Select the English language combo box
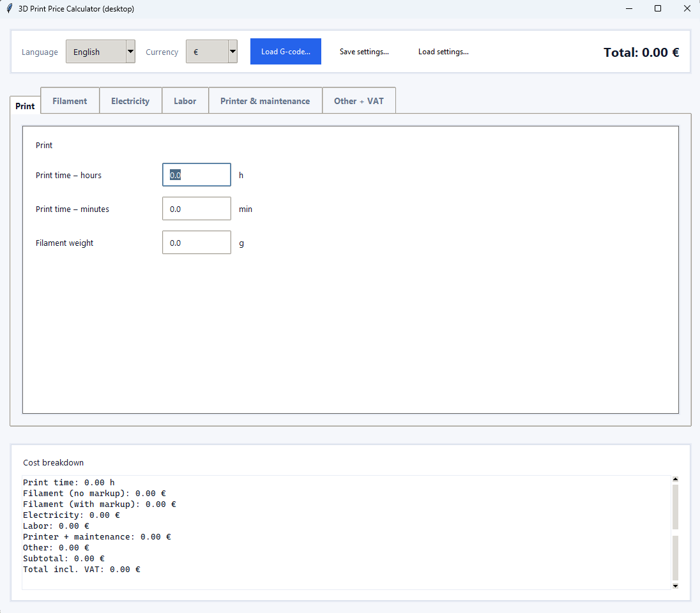Screen dimensions: 700x613 [x=100, y=51]
